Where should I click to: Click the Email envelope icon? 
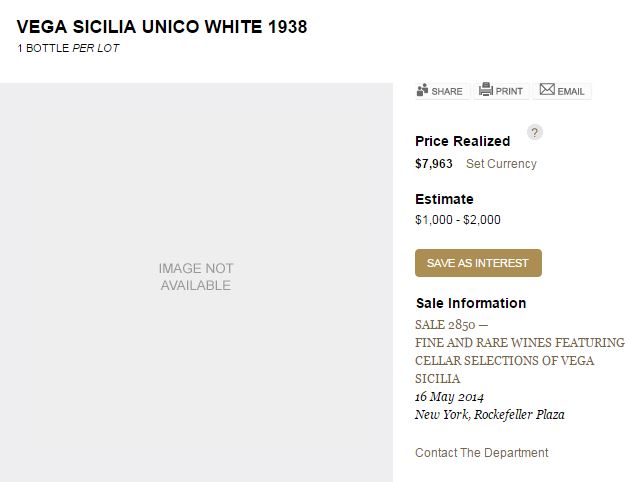click(547, 90)
